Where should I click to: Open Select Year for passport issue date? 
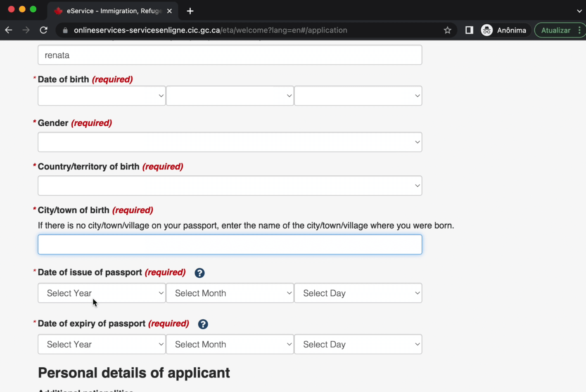(x=102, y=293)
